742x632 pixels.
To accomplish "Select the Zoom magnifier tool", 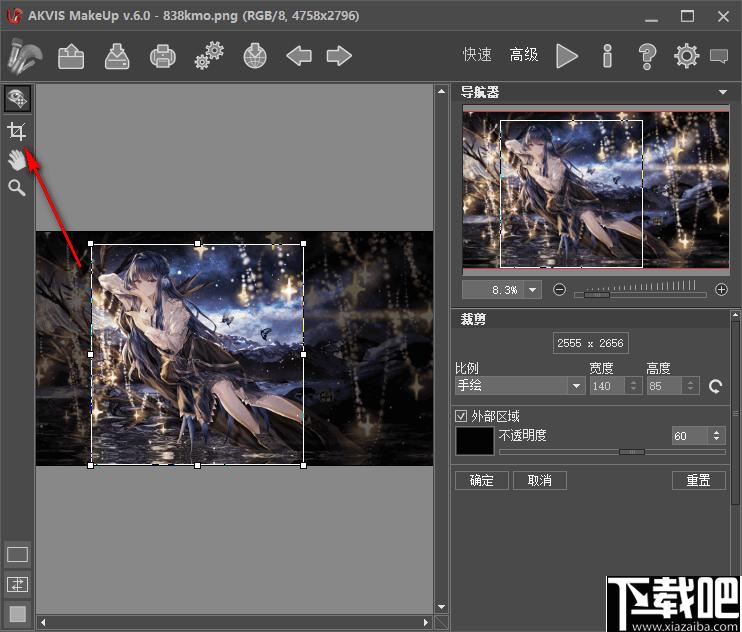I will point(17,188).
